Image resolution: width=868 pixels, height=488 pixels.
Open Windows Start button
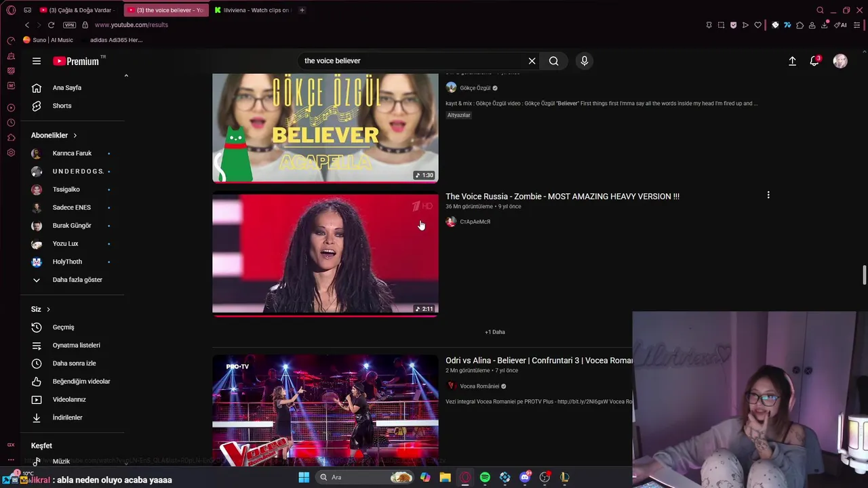(x=304, y=477)
